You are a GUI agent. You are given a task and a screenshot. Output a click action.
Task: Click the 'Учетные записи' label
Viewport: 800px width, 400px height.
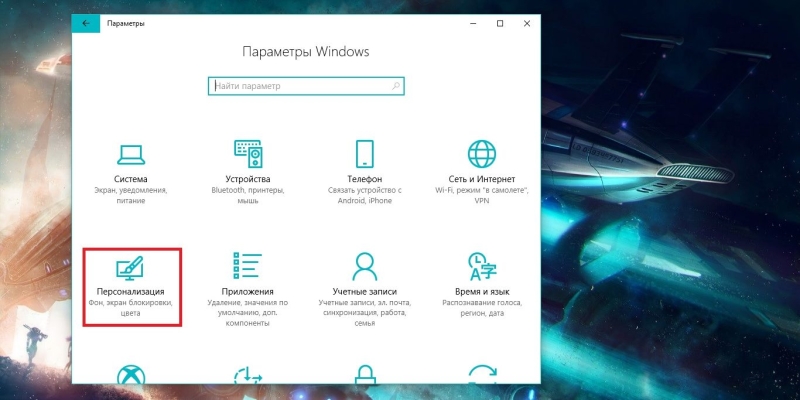tap(365, 292)
